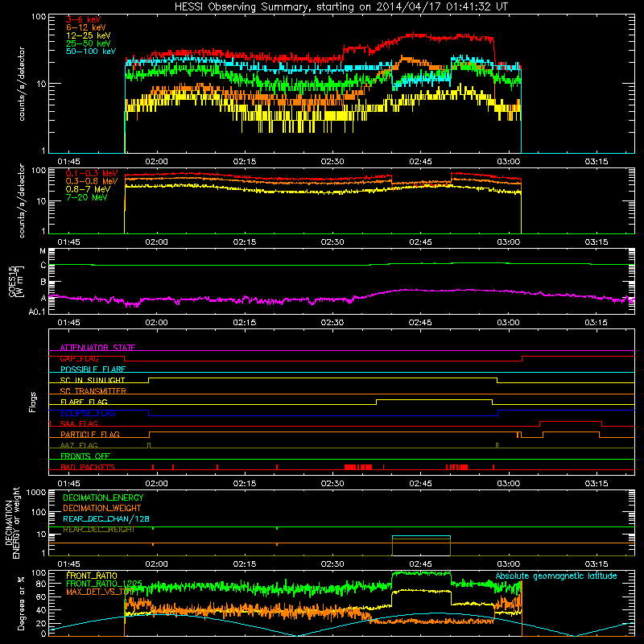Select the ATTENUATOR_STATE flag label
This screenshot has height=644, width=644.
pos(97,348)
